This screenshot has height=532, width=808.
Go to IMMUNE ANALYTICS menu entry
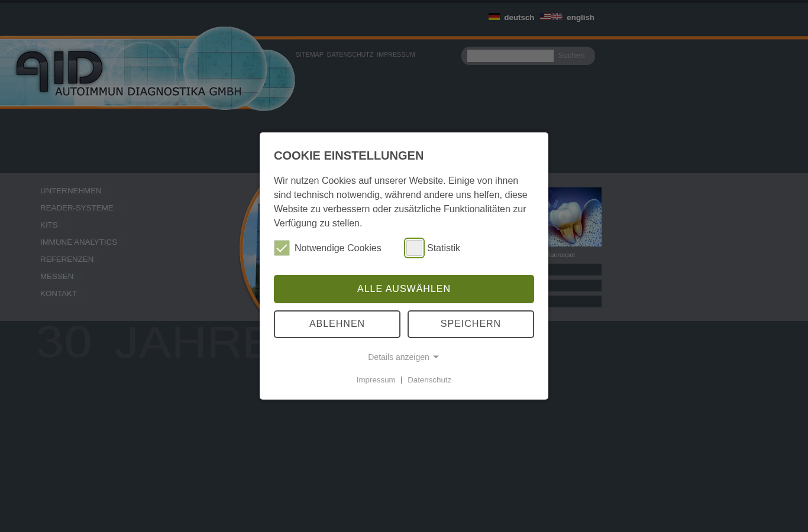[x=79, y=242]
